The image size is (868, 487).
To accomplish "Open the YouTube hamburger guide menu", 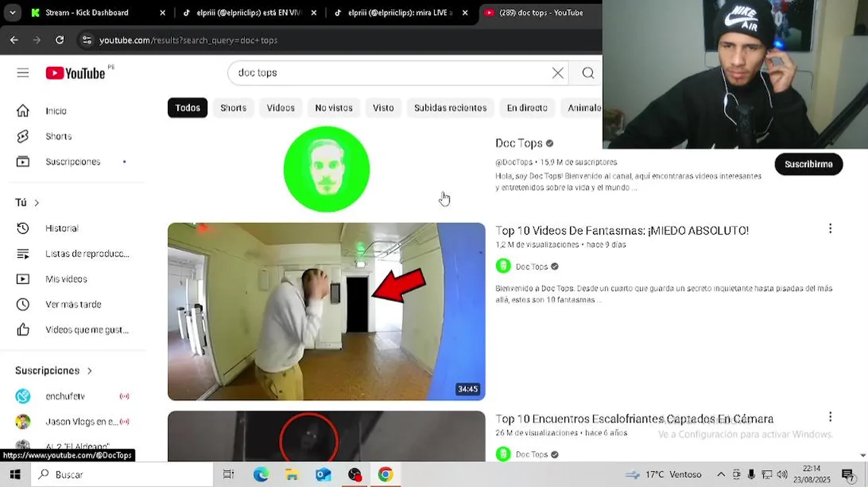I will [x=23, y=73].
